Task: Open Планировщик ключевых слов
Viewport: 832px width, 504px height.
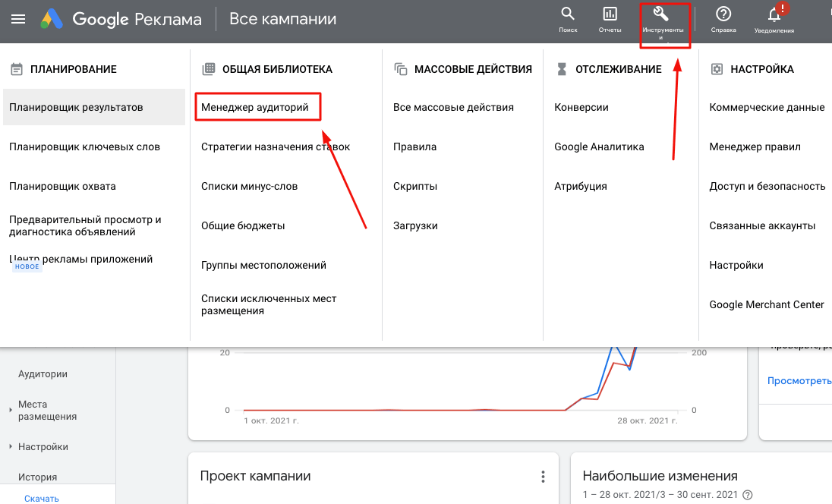Action: point(84,147)
